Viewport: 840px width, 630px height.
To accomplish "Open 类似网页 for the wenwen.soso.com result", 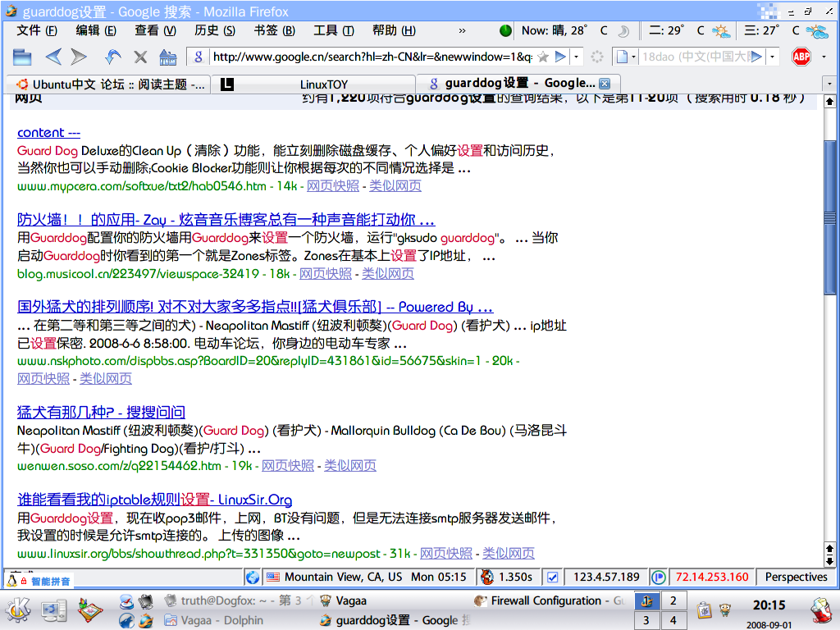I will click(349, 466).
